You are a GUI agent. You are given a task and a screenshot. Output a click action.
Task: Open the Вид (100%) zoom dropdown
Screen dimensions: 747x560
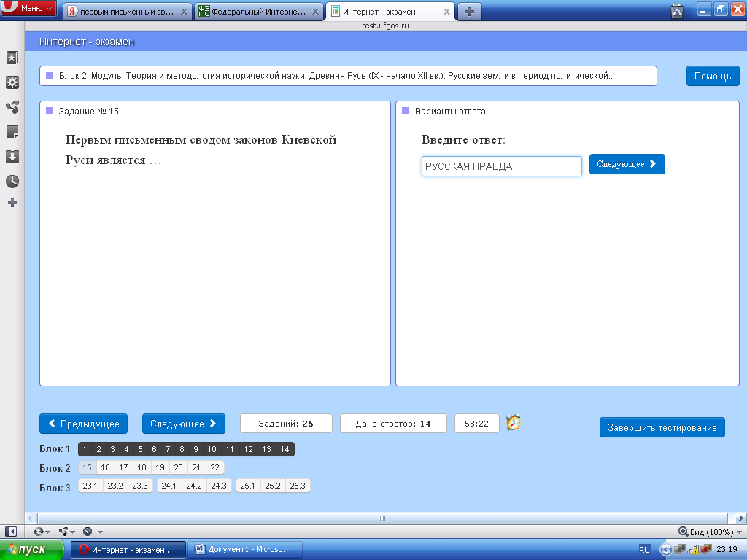[x=710, y=532]
